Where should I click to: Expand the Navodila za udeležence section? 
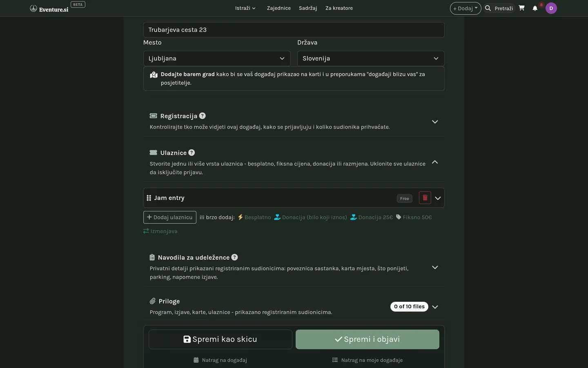pos(435,267)
